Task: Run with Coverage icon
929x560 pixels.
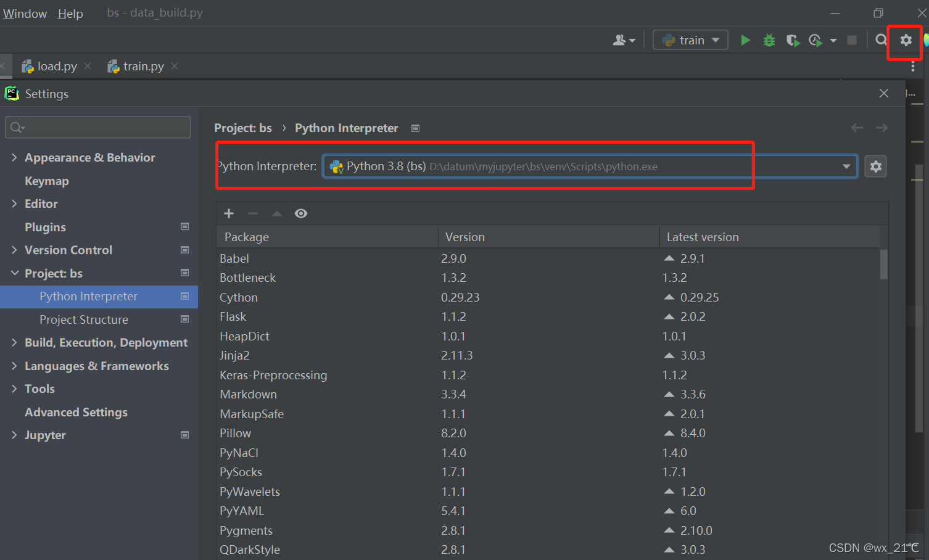Action: coord(793,41)
